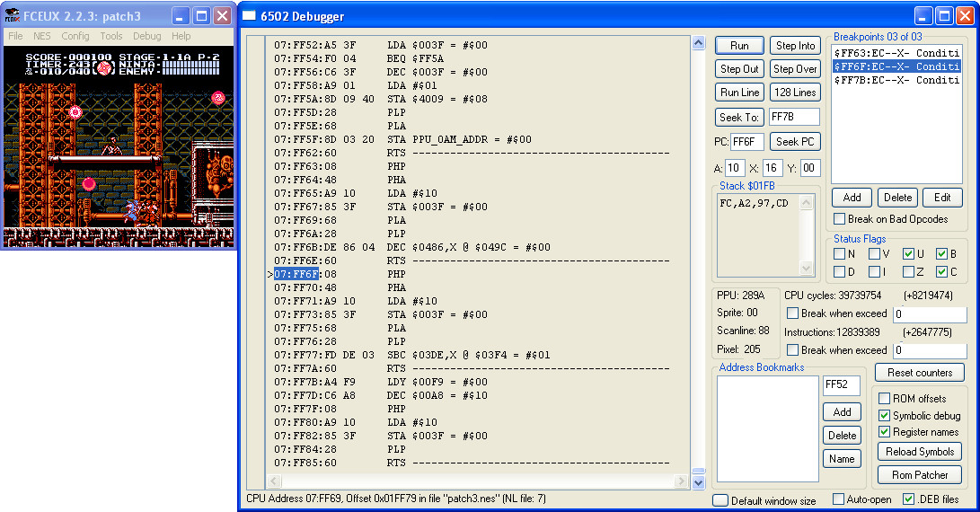Focus the PC register field
The width and height of the screenshot is (980, 512).
tap(746, 142)
